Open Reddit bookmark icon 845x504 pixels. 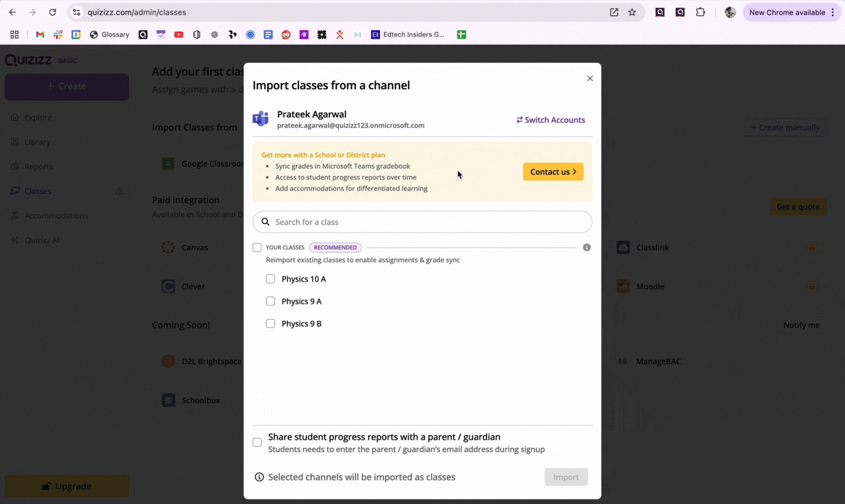coord(286,34)
